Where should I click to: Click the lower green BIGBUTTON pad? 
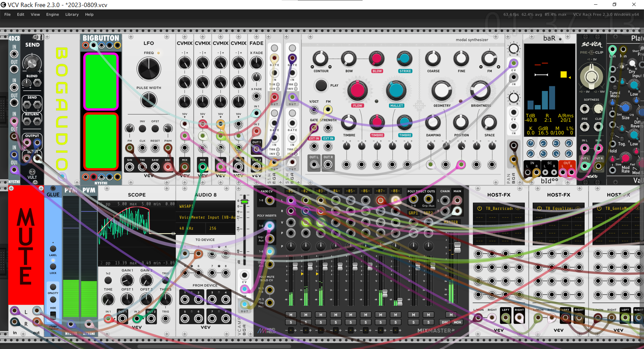point(101,141)
